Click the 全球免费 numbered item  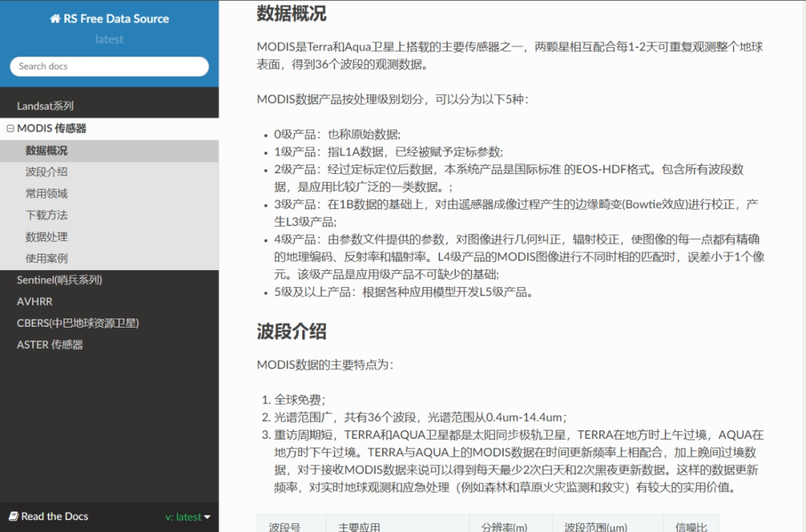[300, 399]
